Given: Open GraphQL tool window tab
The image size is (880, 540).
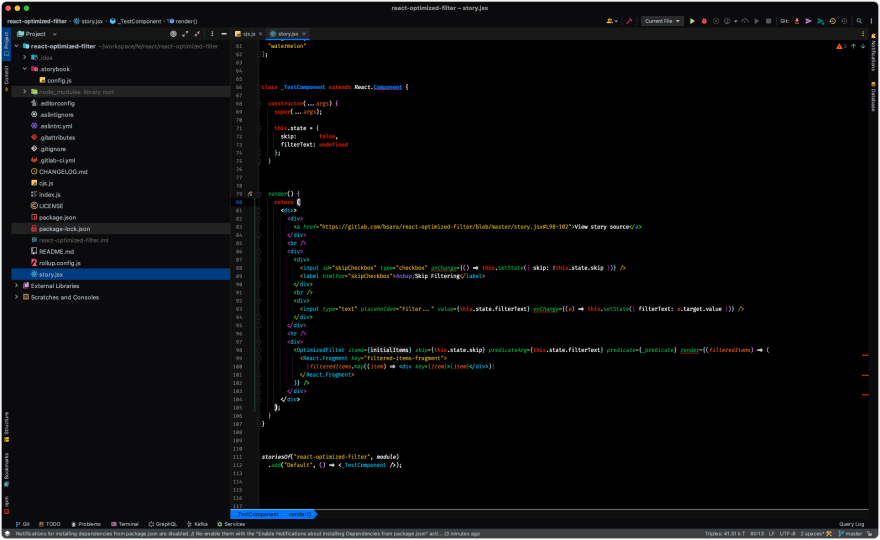Looking at the screenshot, I should [163, 524].
